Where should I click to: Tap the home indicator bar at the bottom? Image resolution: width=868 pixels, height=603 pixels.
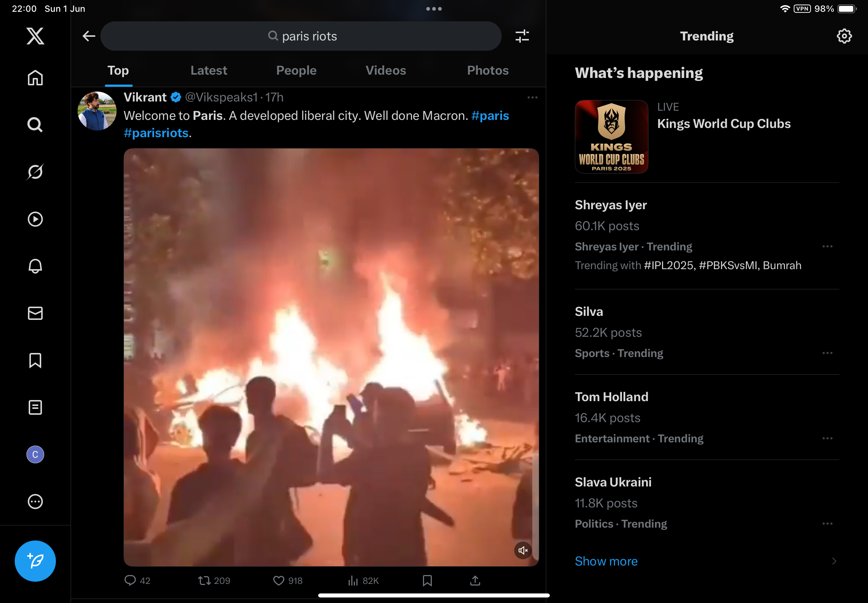coord(434,595)
